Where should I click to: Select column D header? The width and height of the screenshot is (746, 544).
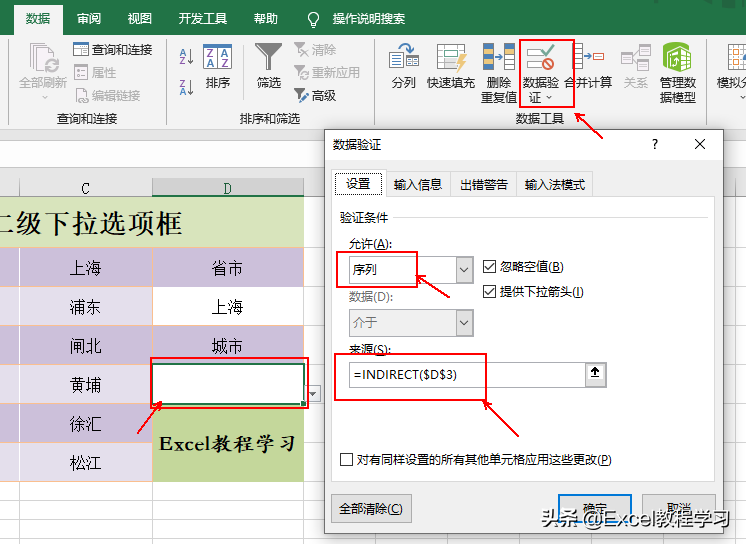227,188
